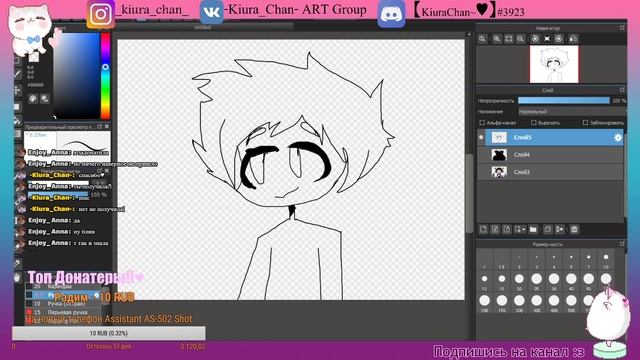Hide Слой5 using its visibility dot
This screenshot has height=360, width=640.
481,138
